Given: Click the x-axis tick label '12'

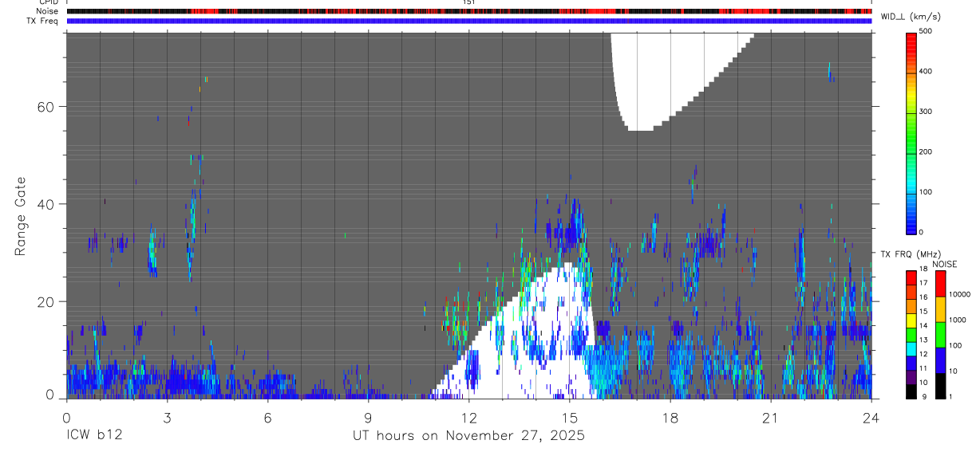Looking at the screenshot, I should pos(469,417).
